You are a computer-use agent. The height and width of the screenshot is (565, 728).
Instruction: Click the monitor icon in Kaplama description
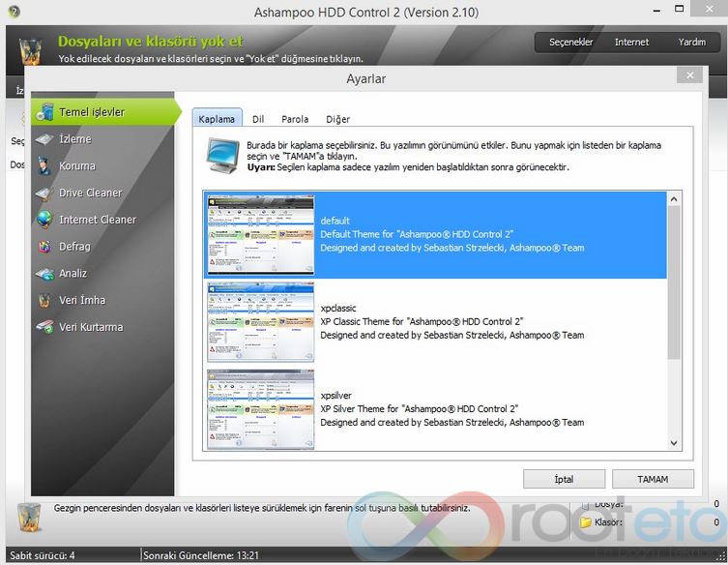tap(223, 155)
